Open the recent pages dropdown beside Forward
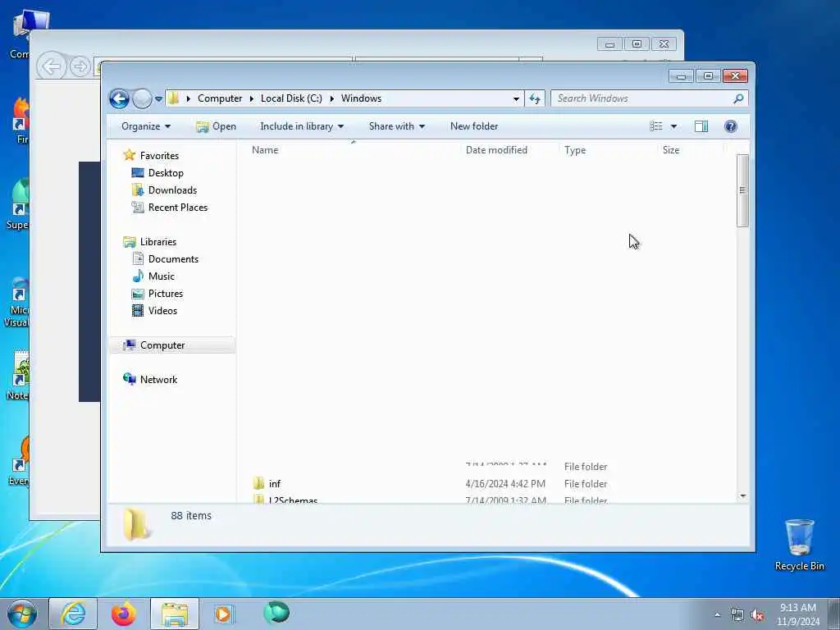Screen dimensions: 840x630 point(158,99)
